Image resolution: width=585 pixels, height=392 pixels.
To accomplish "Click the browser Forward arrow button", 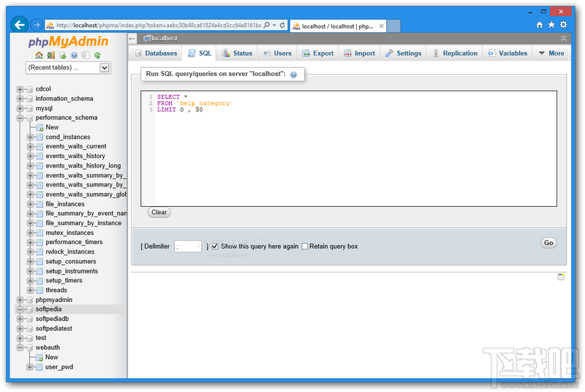I will click(36, 25).
